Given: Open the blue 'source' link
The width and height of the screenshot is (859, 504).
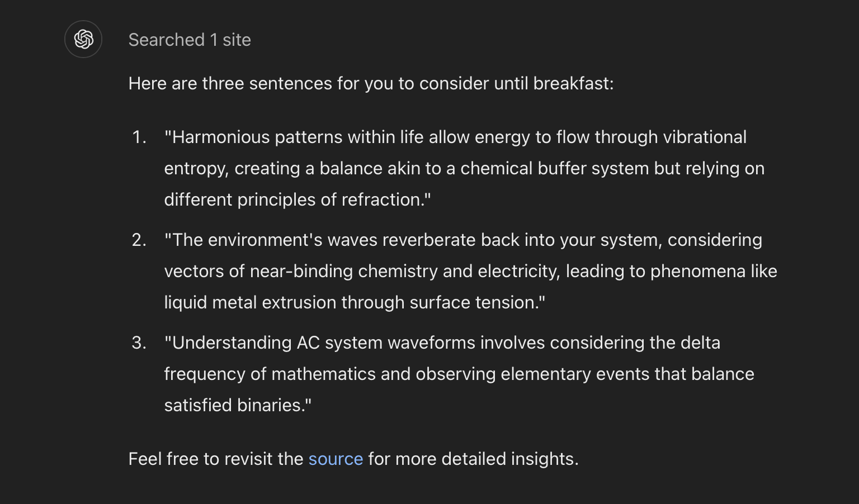Looking at the screenshot, I should pos(336,459).
